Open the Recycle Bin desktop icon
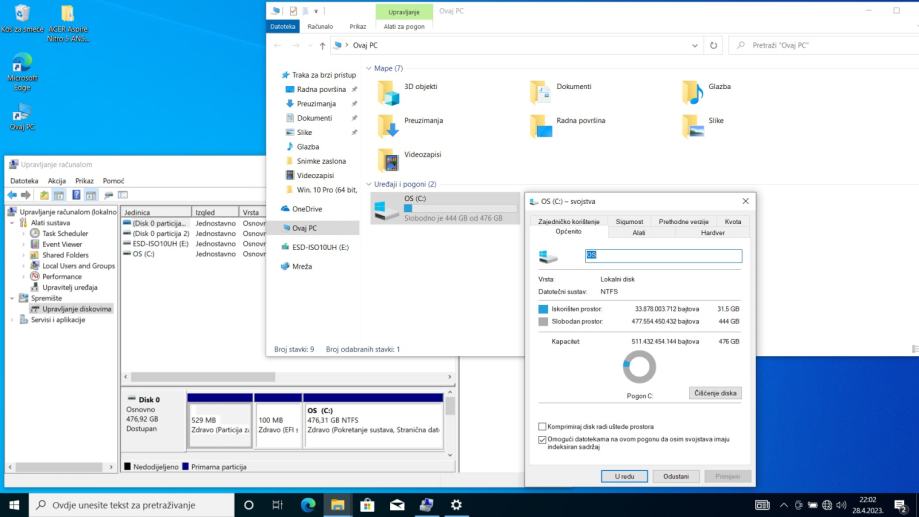Screen dimensions: 919x517 point(22,18)
